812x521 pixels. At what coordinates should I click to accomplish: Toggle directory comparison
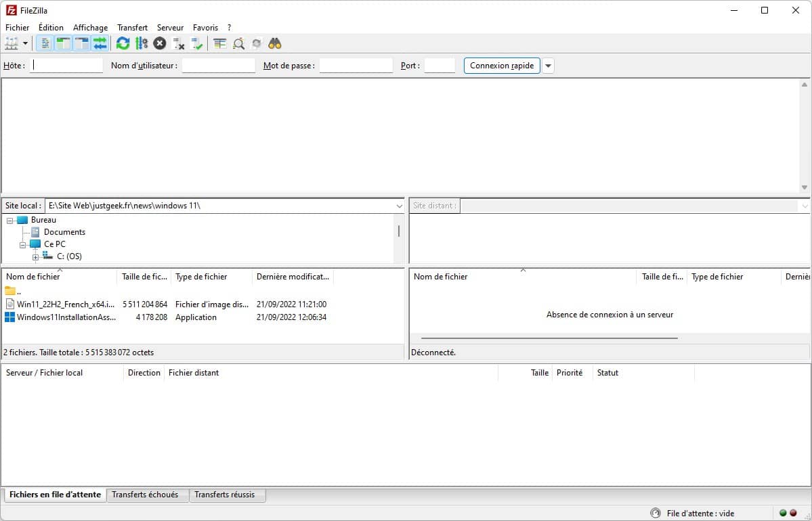(238, 43)
